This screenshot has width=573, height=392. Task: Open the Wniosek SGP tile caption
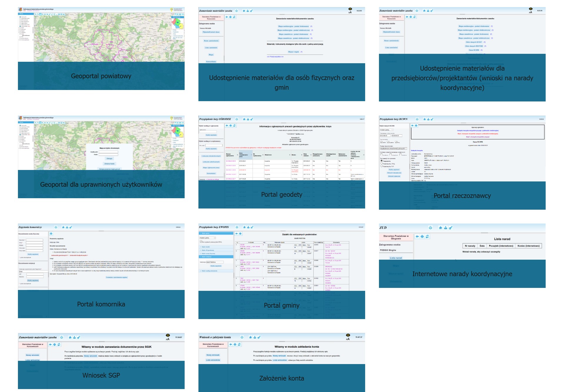[x=101, y=375]
